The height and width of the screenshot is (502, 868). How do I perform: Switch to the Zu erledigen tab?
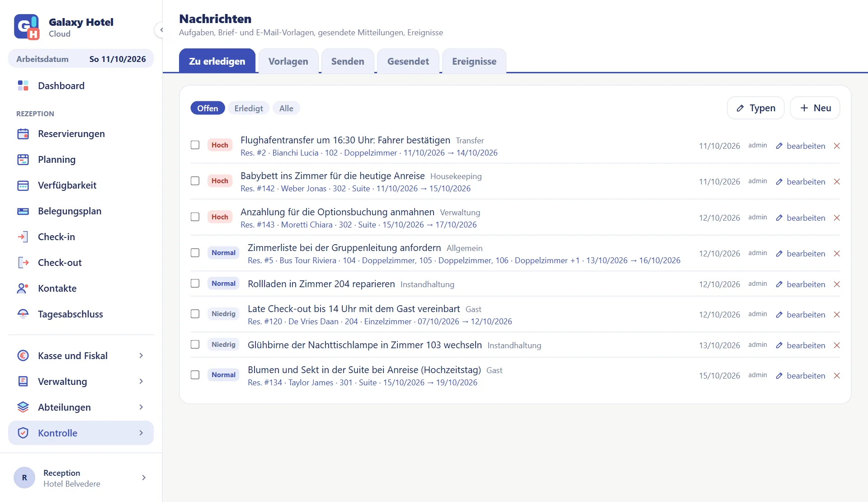[x=217, y=61]
